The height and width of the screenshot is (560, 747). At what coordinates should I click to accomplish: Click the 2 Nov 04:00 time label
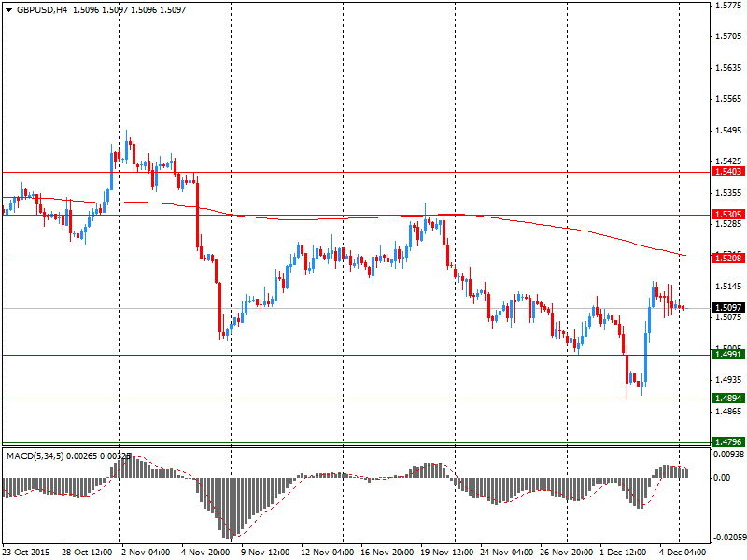pos(146,553)
